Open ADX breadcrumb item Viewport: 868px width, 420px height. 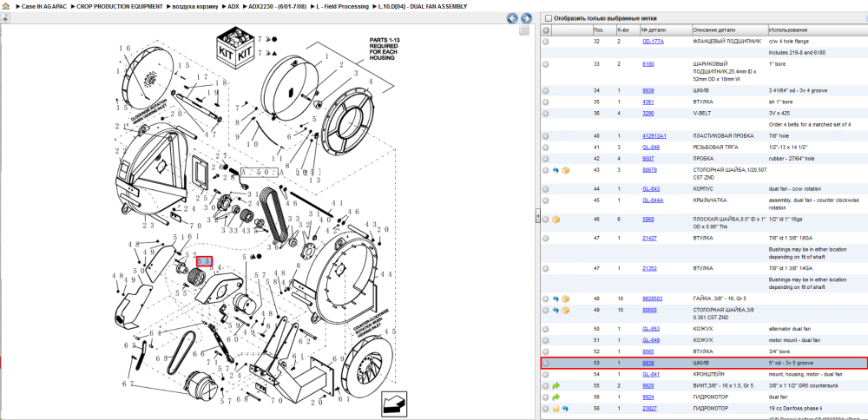click(233, 7)
